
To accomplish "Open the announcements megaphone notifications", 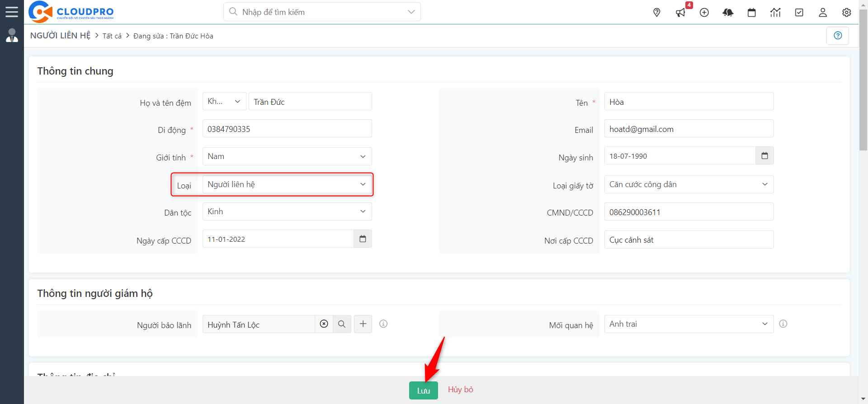I will point(681,13).
